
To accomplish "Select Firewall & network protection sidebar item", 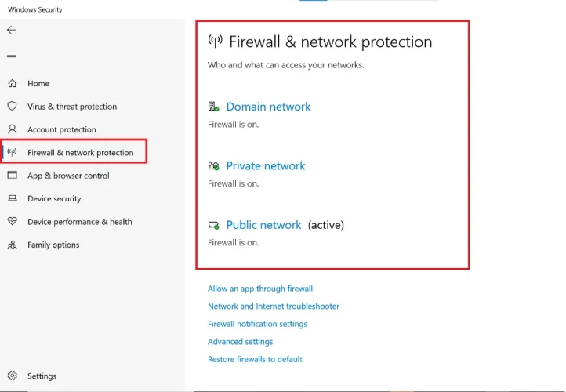I will pyautogui.click(x=80, y=152).
